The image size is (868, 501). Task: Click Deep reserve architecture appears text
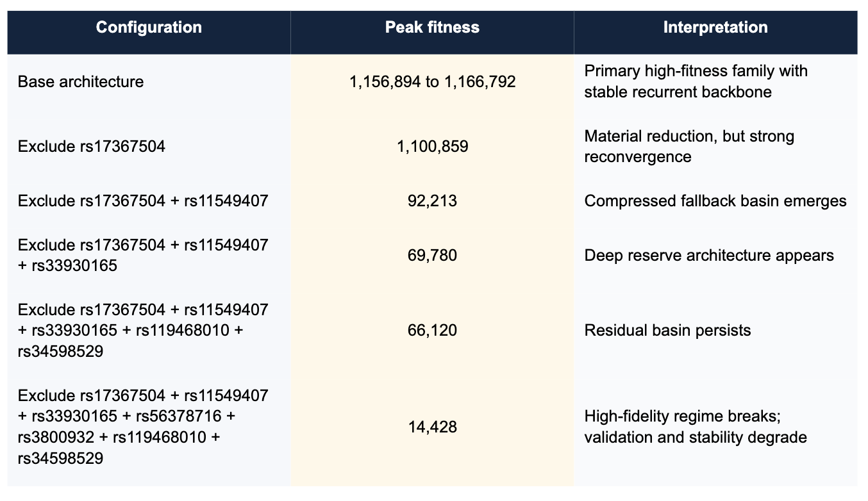point(708,256)
